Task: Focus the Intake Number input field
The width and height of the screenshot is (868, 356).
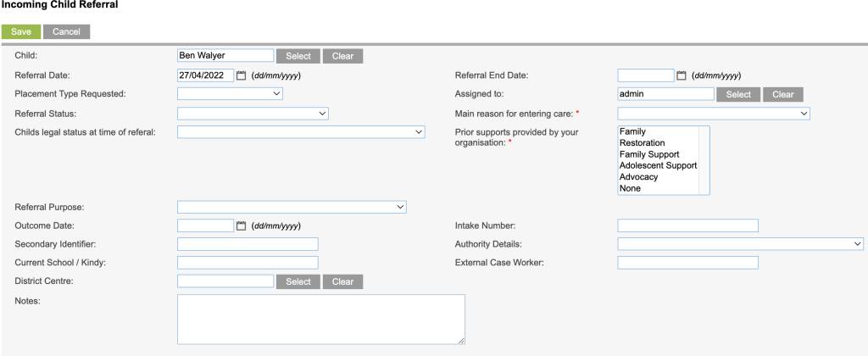Action: pyautogui.click(x=687, y=226)
